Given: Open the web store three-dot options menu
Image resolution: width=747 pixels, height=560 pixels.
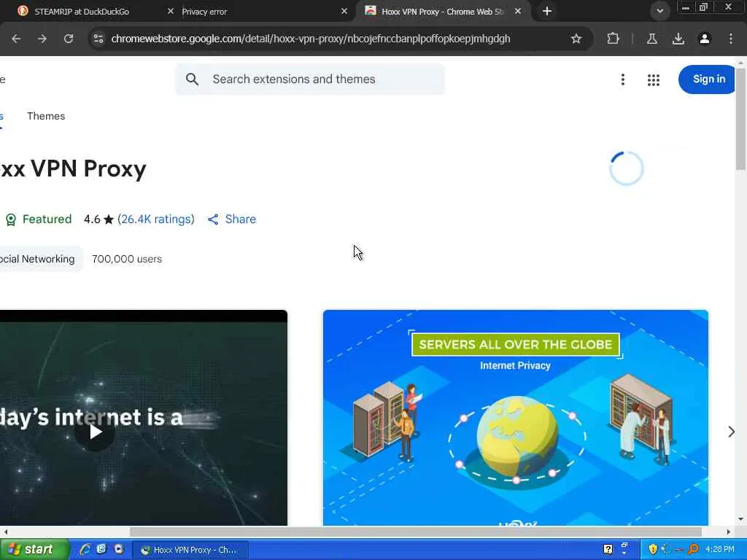Looking at the screenshot, I should tap(623, 79).
